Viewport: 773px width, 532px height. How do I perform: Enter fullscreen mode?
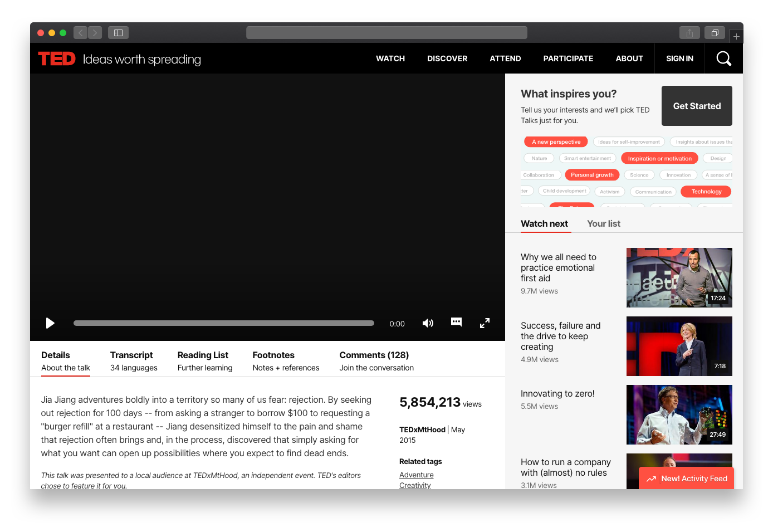click(x=485, y=323)
